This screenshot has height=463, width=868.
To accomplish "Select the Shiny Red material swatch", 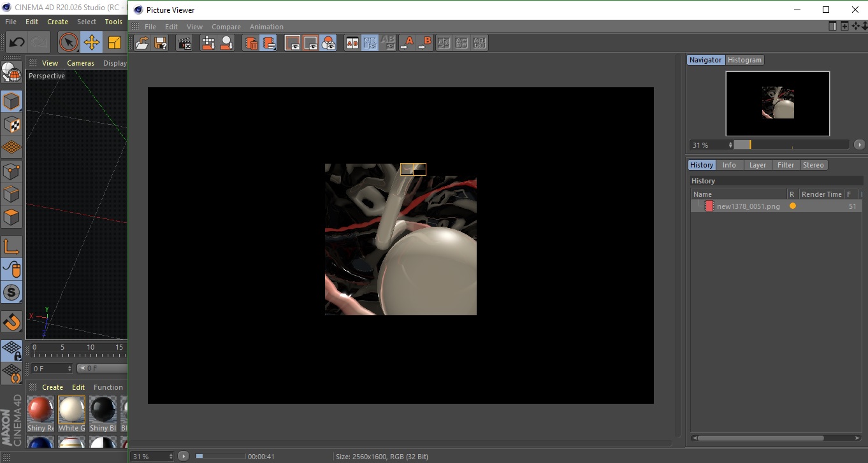I will point(40,410).
